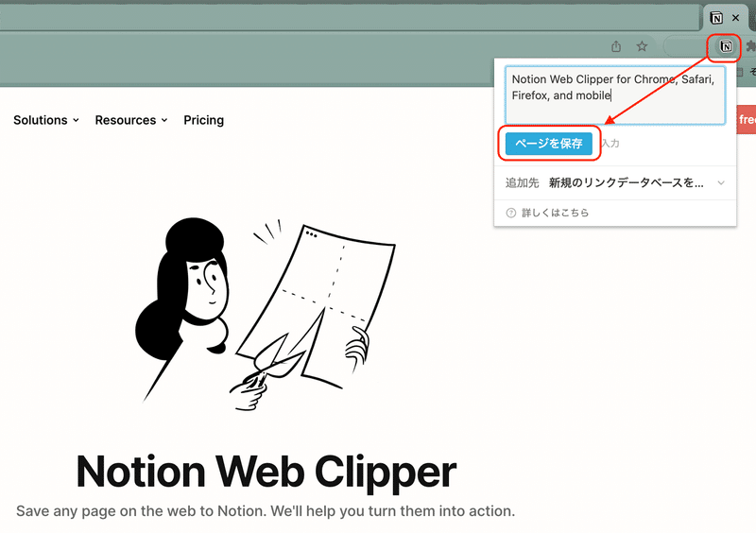This screenshot has width=756, height=533.
Task: Click the question mark help icon
Action: [511, 213]
